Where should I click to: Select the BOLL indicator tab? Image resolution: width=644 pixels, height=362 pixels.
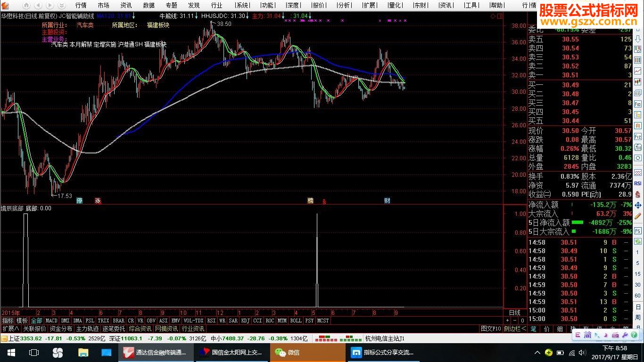(296, 321)
